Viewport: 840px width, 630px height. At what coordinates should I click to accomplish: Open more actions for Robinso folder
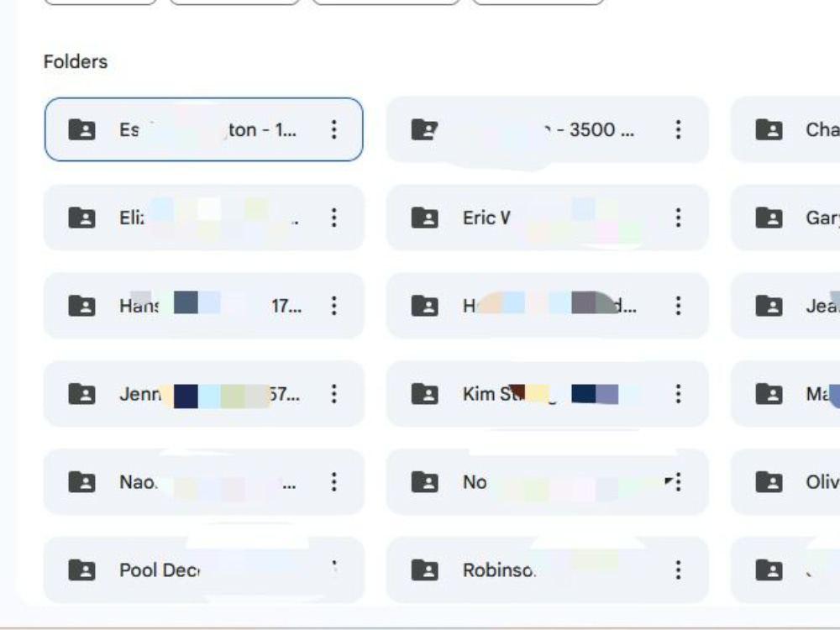coord(678,570)
